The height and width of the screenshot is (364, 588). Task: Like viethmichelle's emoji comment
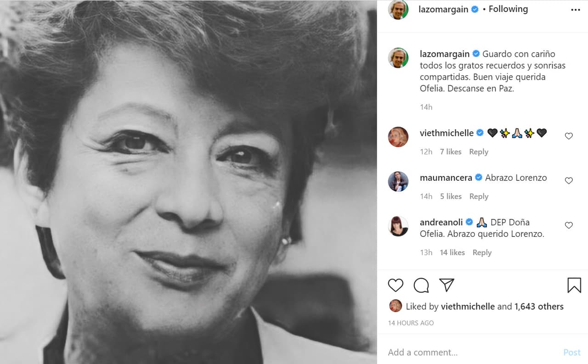point(569,136)
